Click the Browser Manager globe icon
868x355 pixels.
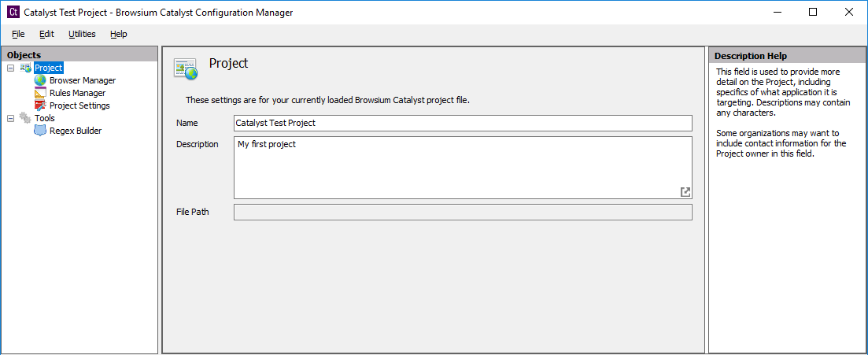tap(40, 80)
